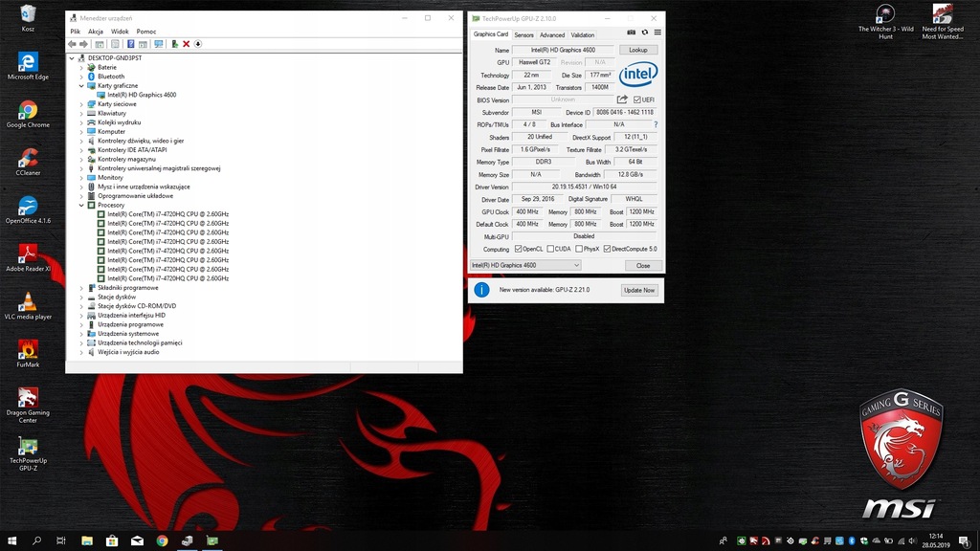The image size is (980, 551).
Task: Click the GPU name field in GPU-Z
Action: click(563, 50)
